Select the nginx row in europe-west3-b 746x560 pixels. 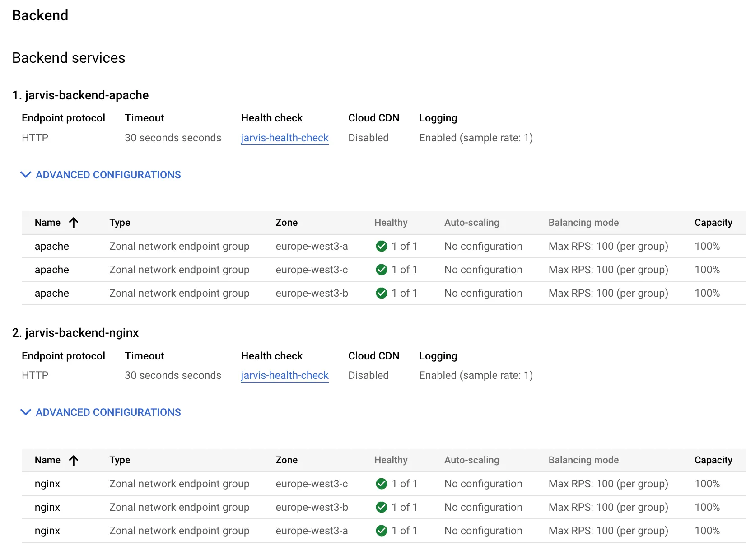(x=47, y=507)
